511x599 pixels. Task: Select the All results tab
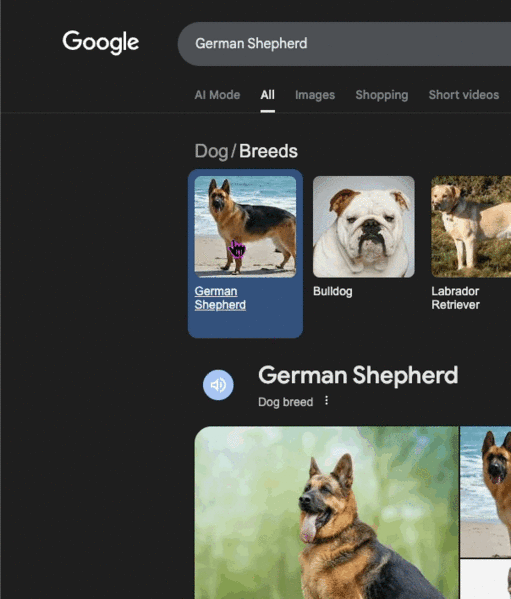pyautogui.click(x=267, y=95)
